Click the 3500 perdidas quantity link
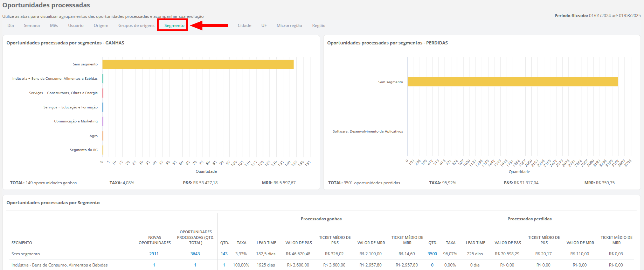Screen dimensions: 644x270 click(432, 254)
